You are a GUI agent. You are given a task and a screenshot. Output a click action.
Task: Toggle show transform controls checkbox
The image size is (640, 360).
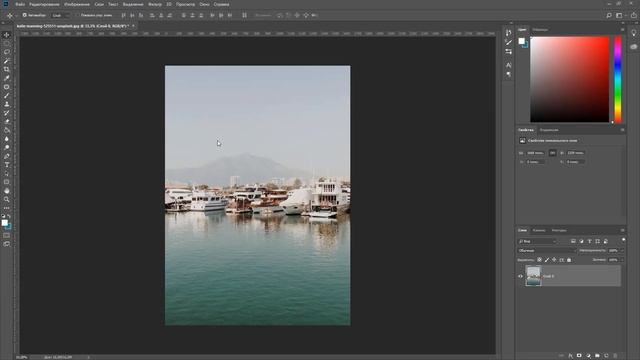77,15
